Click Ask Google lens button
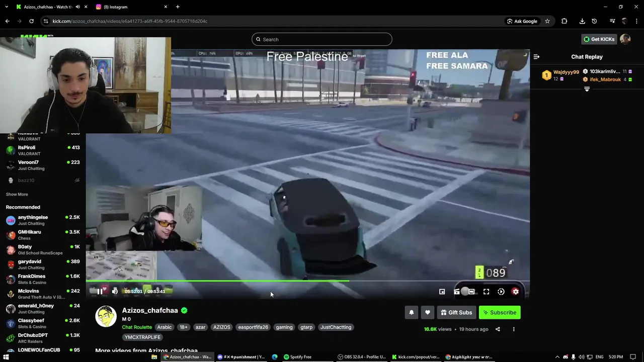The width and height of the screenshot is (644, 362). [x=522, y=21]
